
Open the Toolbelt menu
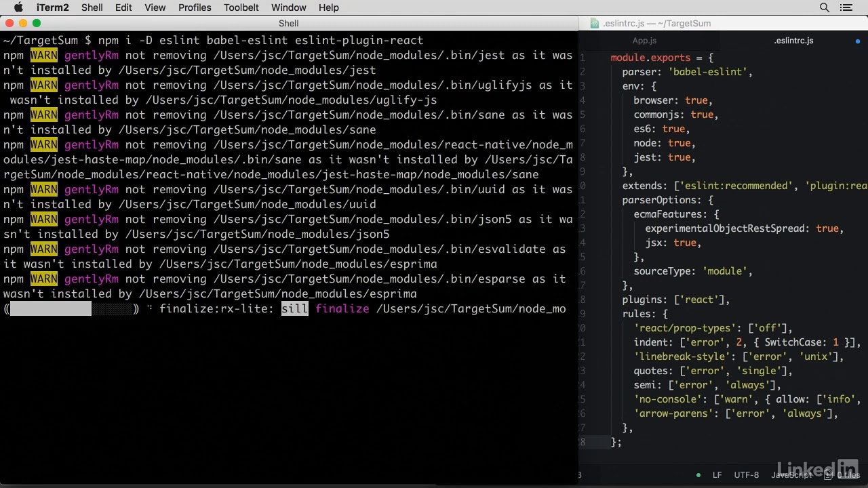pos(241,7)
